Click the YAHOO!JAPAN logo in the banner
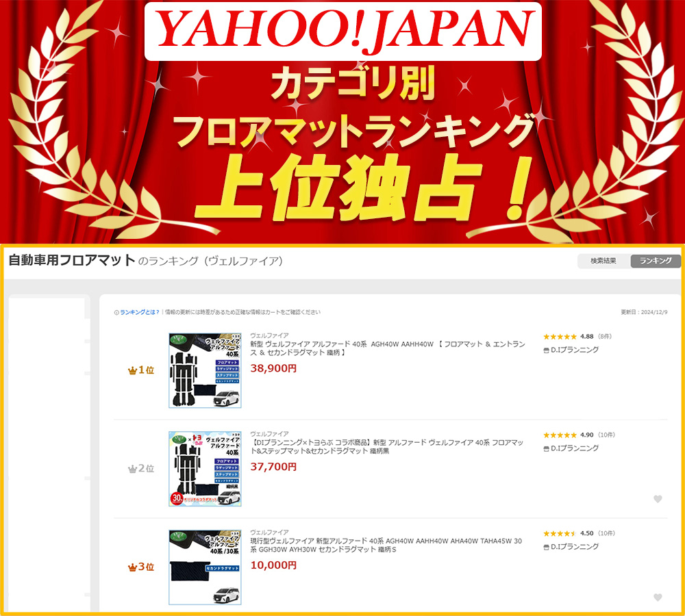Screen dimensions: 685x616 tap(343, 31)
